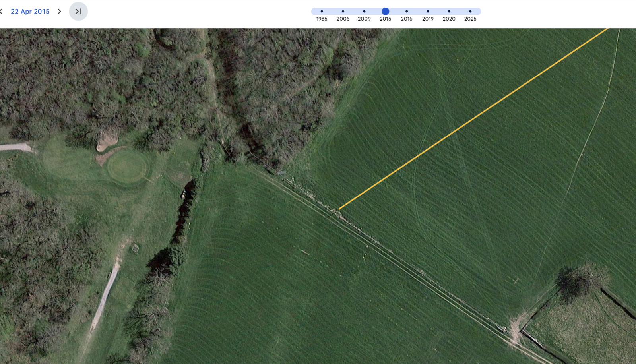Click the small square structure beside the path

(135, 248)
